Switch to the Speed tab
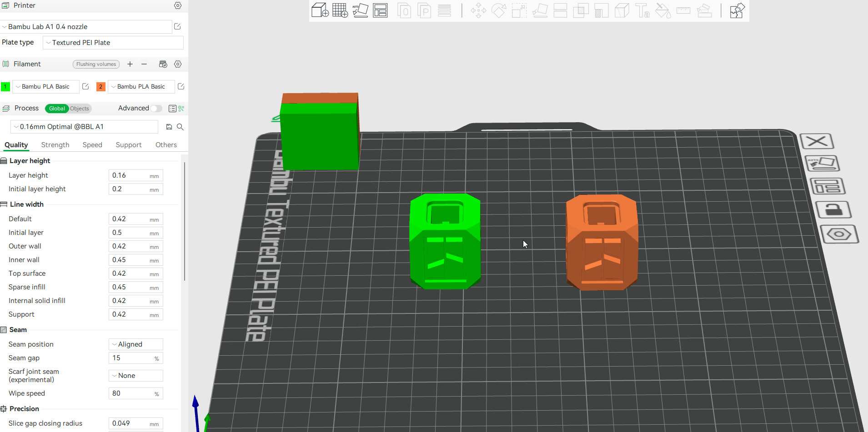The width and height of the screenshot is (868, 432). click(92, 145)
